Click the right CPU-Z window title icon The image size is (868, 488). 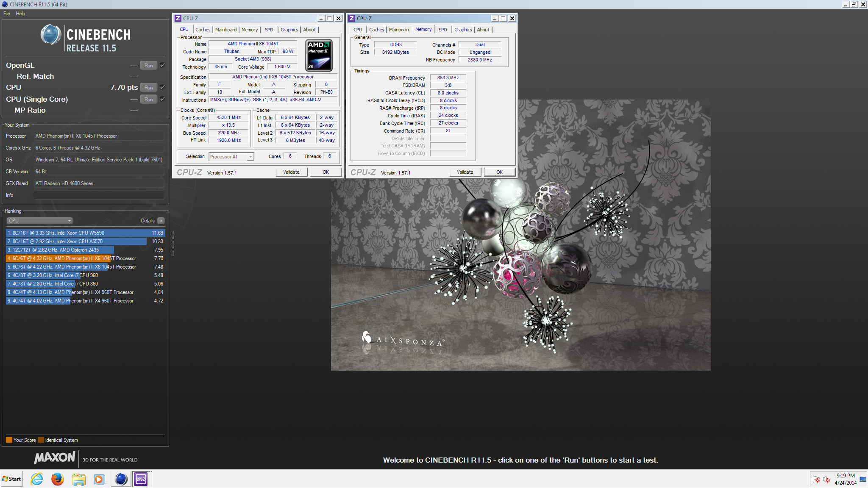(352, 18)
